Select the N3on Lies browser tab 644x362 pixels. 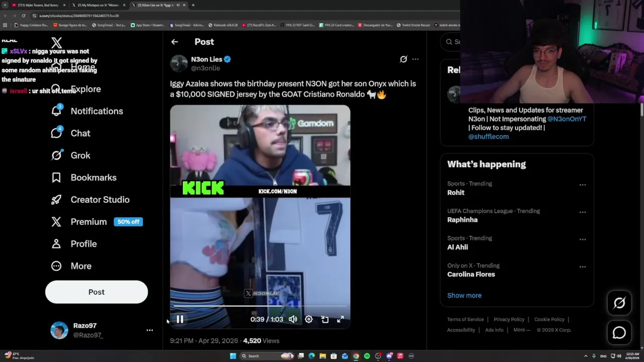[158, 5]
